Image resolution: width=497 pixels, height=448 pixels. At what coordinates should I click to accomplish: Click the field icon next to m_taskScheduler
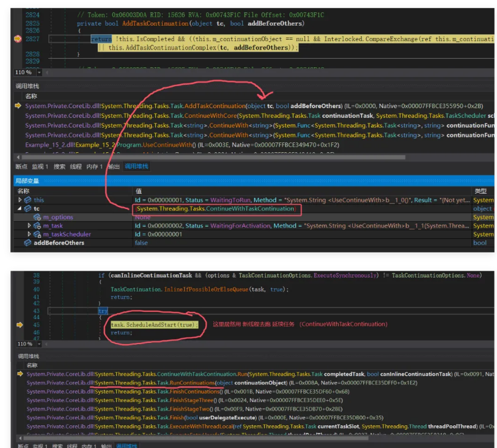(x=37, y=234)
